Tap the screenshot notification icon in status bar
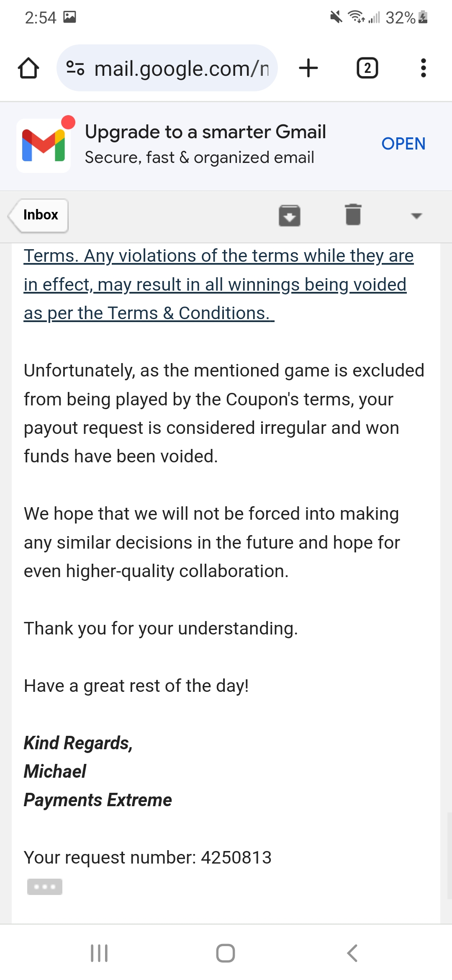 [69, 17]
